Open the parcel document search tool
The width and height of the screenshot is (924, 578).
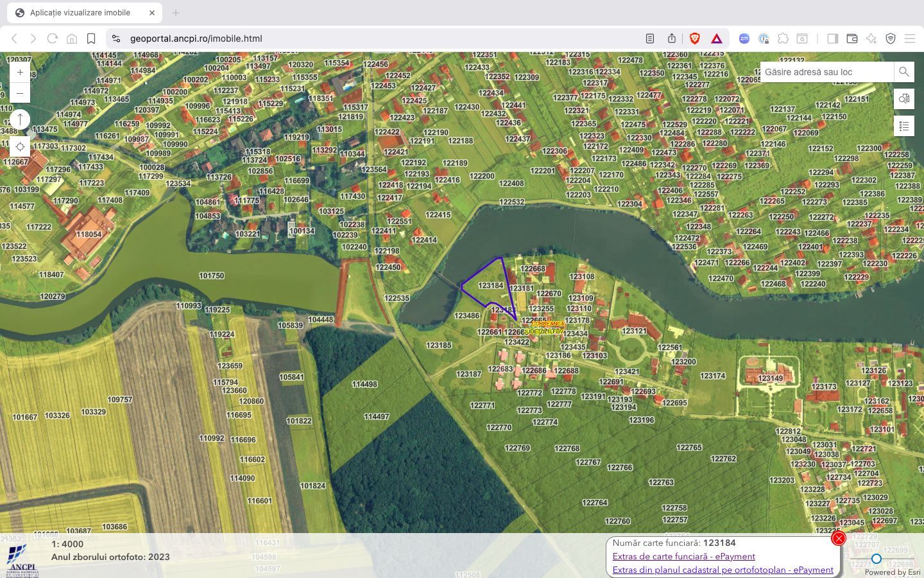point(903,99)
